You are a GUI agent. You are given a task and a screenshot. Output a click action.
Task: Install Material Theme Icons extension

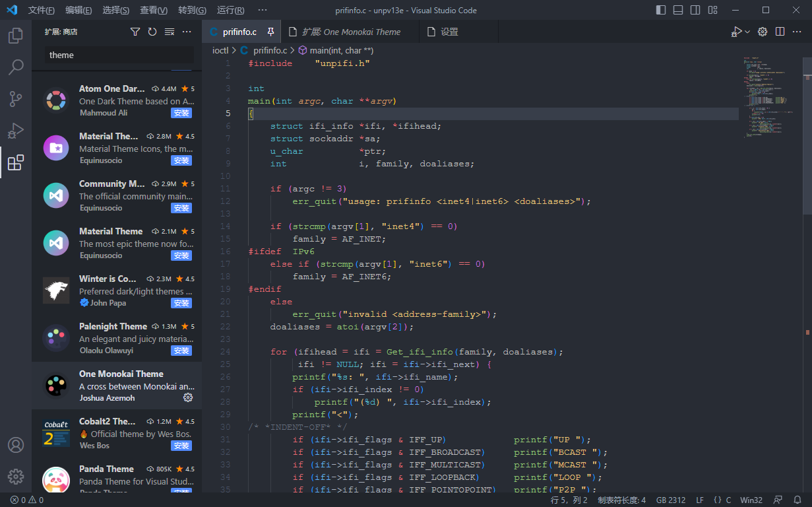click(x=181, y=160)
